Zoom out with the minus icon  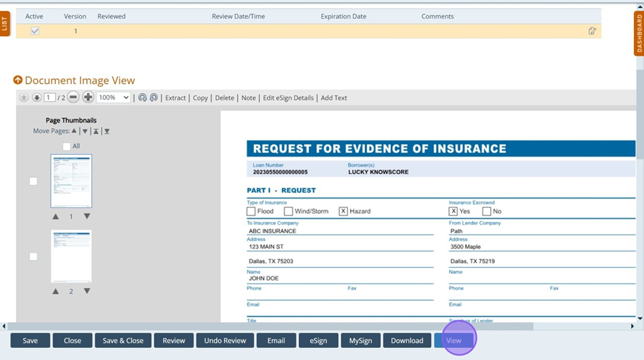(x=73, y=97)
